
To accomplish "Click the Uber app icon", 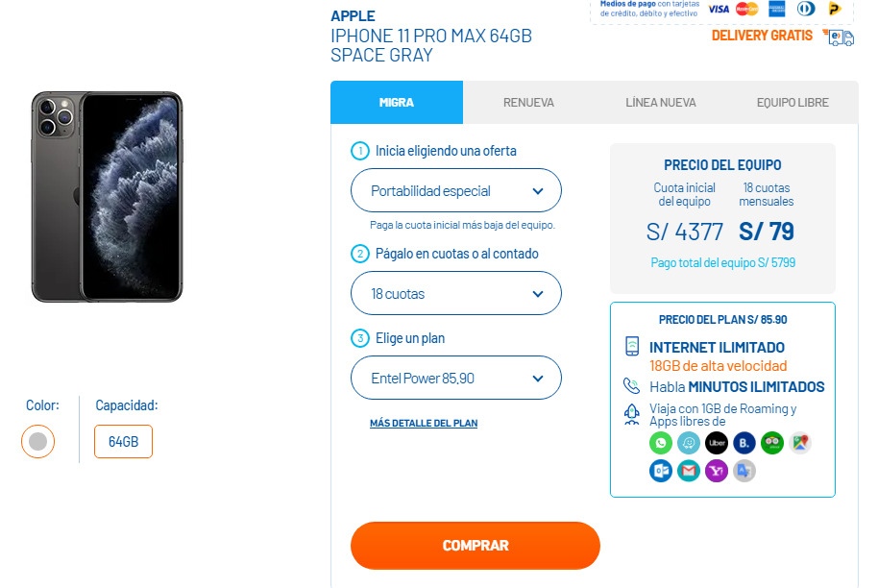I will point(717,443).
